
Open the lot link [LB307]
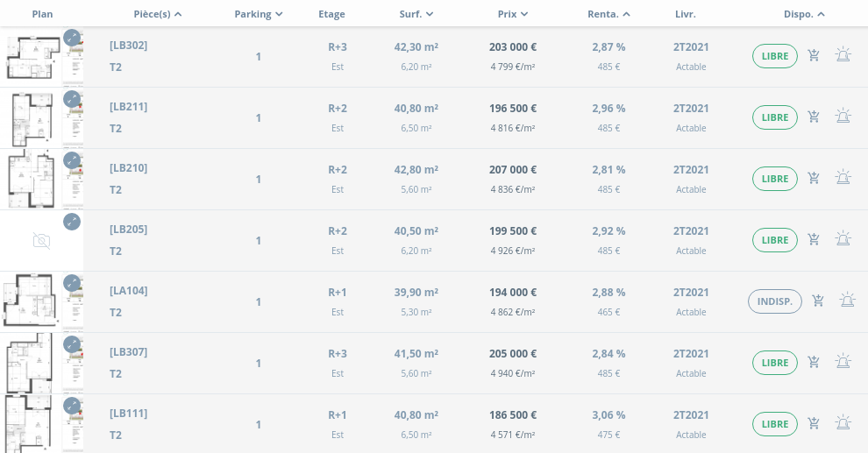pos(128,352)
